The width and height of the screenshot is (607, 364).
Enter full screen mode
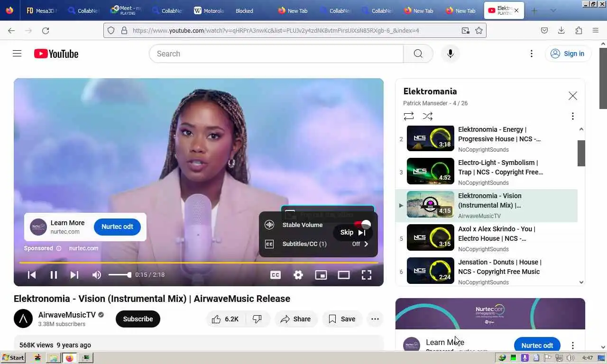367,275
